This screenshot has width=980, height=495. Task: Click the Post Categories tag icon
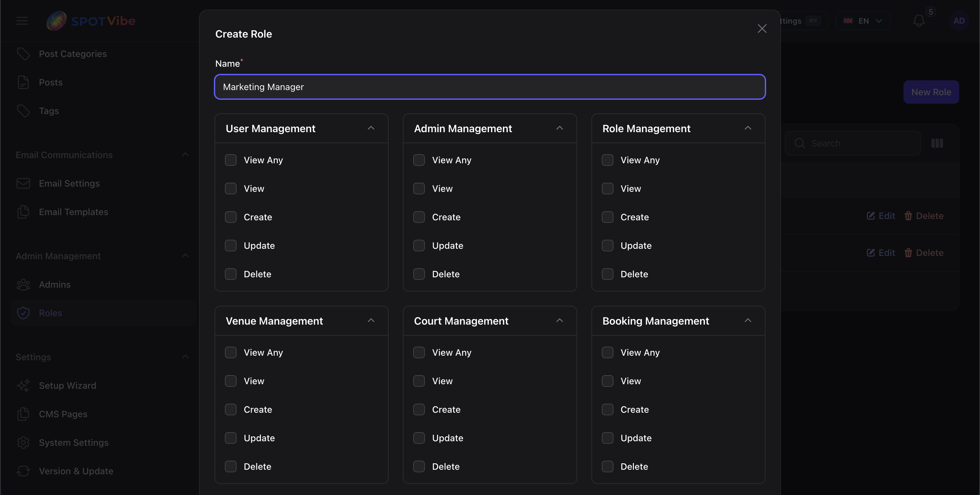point(23,54)
